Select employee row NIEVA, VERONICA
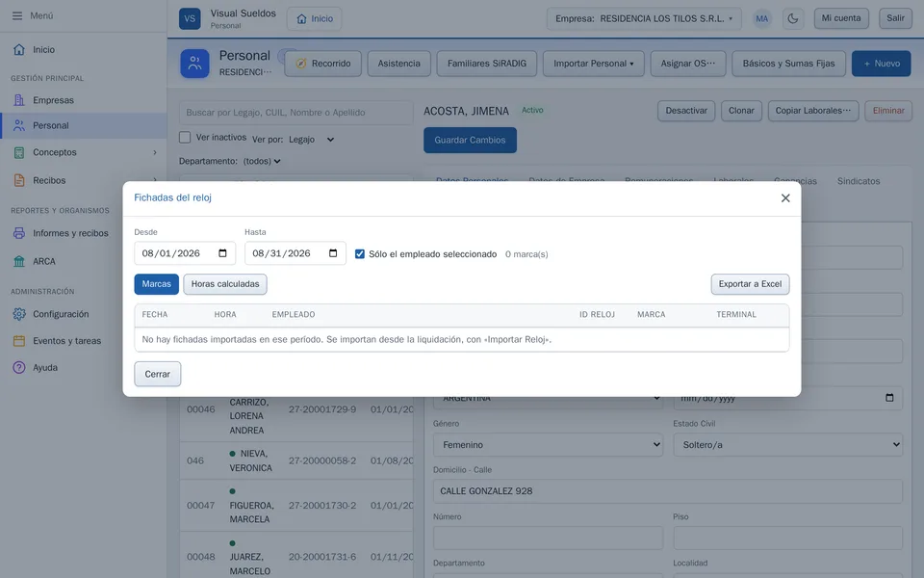 point(296,460)
